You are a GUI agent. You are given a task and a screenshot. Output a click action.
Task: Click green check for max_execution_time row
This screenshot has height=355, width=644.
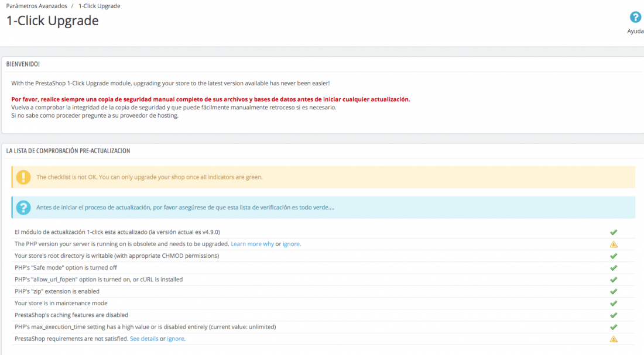(614, 328)
